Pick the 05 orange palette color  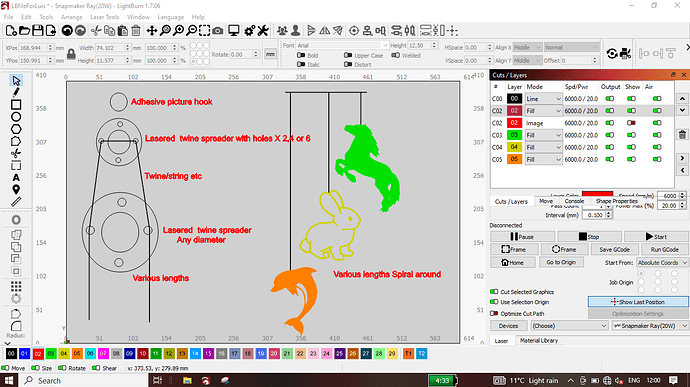77,354
